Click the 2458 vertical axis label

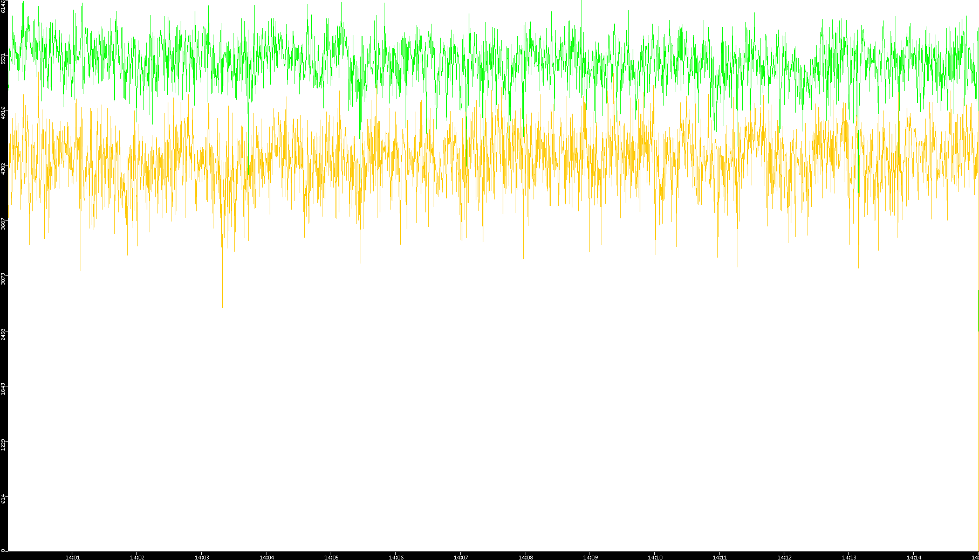[x=4, y=334]
